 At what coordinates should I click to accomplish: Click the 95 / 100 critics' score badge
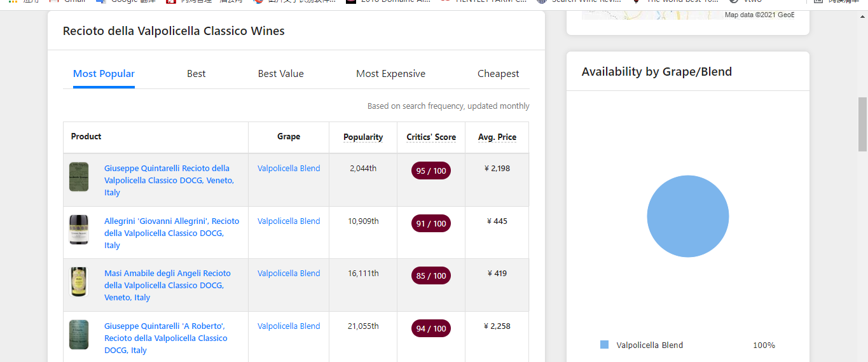(431, 171)
